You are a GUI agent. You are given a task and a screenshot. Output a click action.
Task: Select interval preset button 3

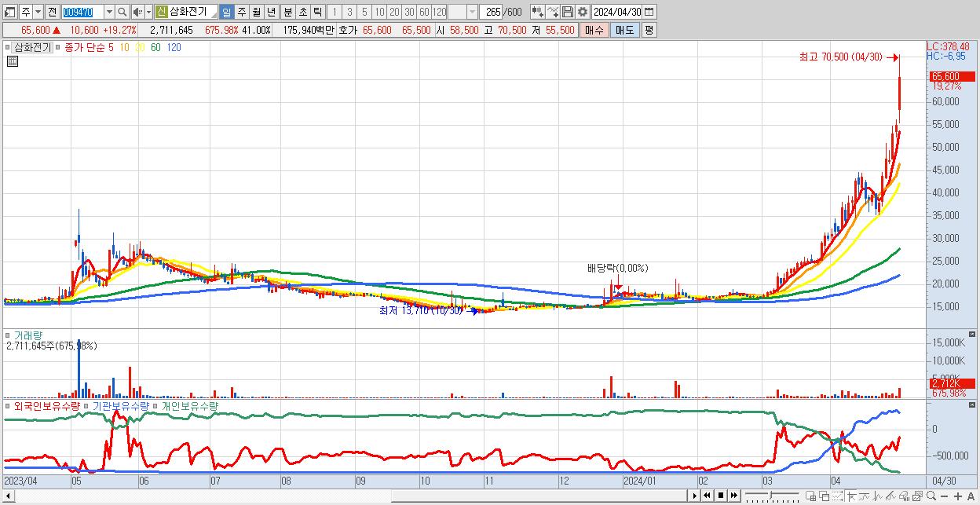349,12
